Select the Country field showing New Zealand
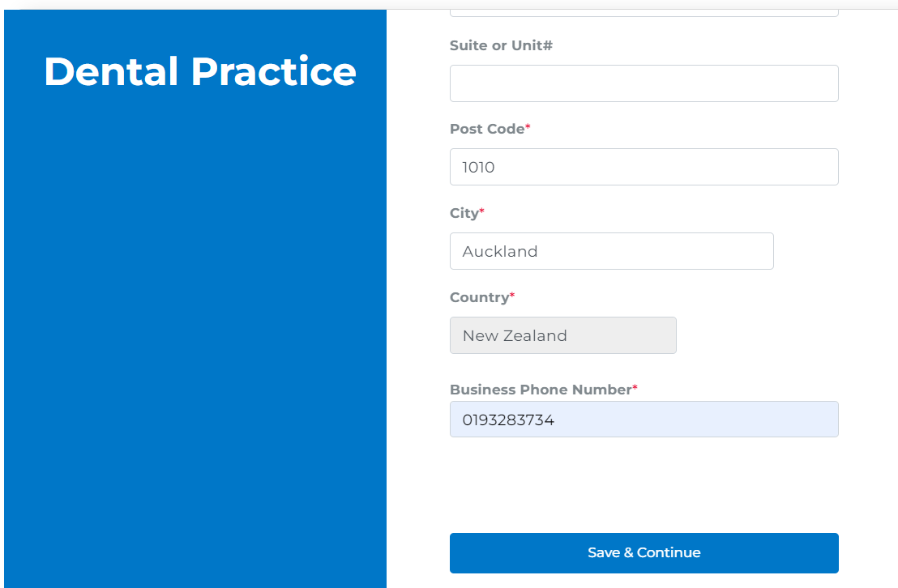The width and height of the screenshot is (898, 588). [x=562, y=335]
